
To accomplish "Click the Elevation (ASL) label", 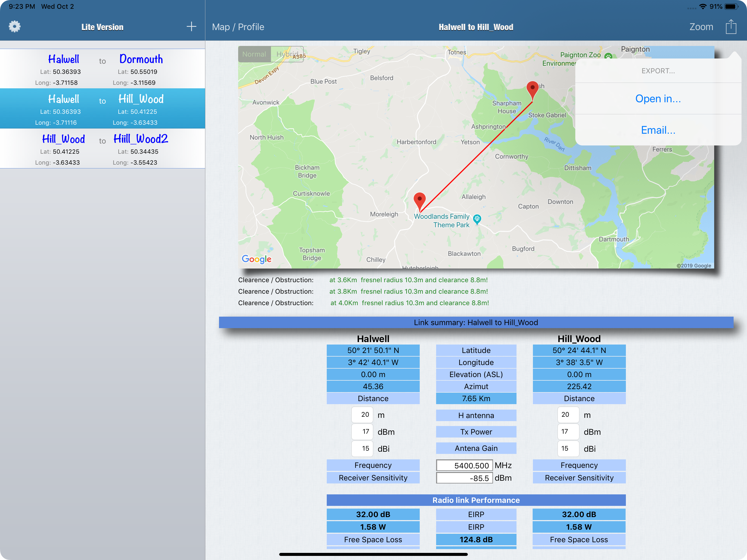I will click(x=476, y=374).
